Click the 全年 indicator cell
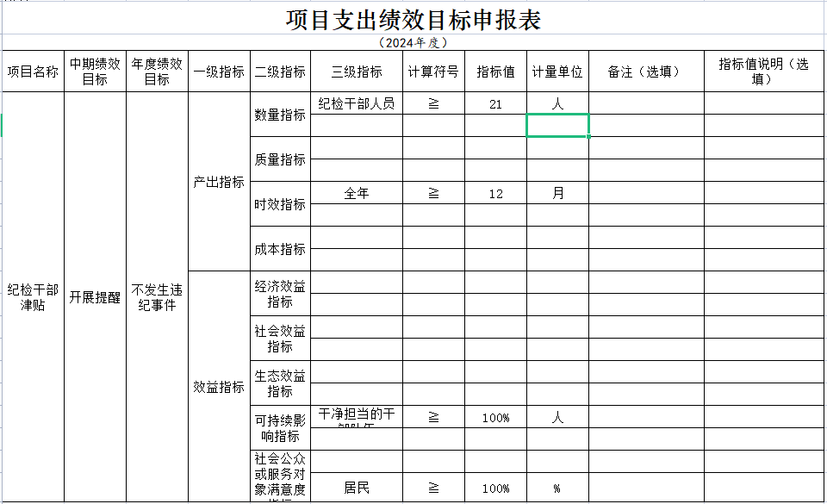Screen dimensions: 827x504 [357, 193]
